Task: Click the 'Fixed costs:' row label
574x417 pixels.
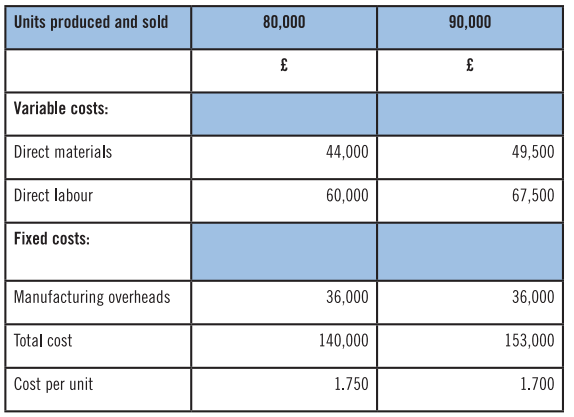Action: [52, 239]
